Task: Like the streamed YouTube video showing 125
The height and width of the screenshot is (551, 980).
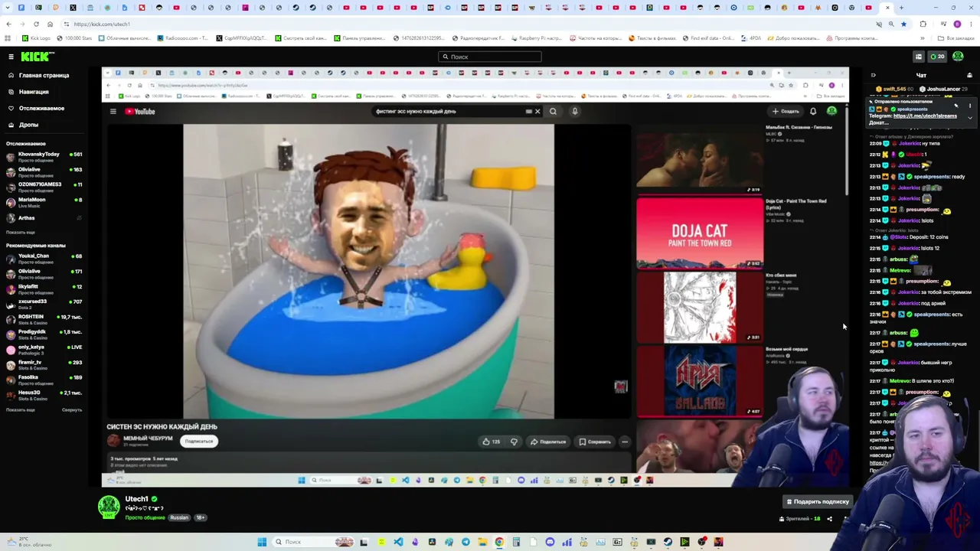Action: 491,442
